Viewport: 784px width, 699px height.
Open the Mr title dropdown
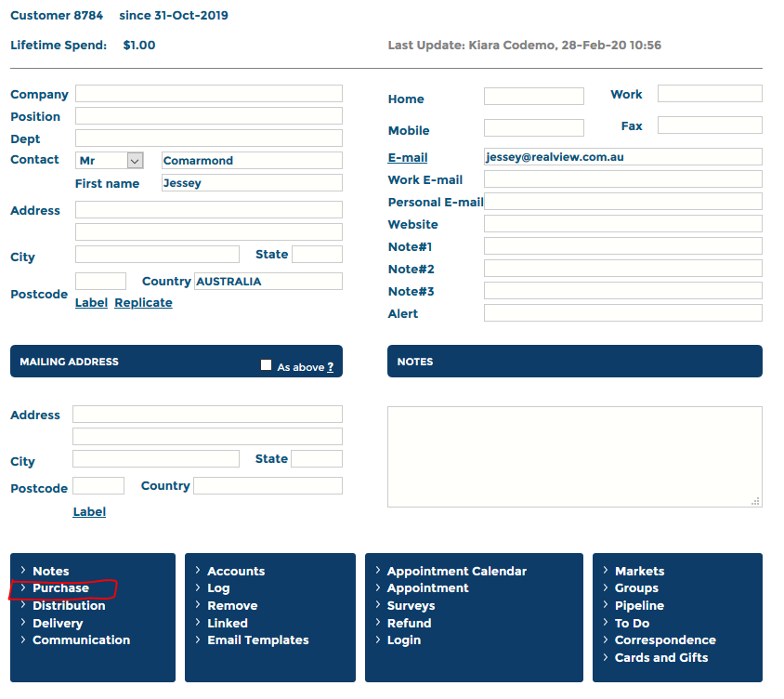coord(110,161)
